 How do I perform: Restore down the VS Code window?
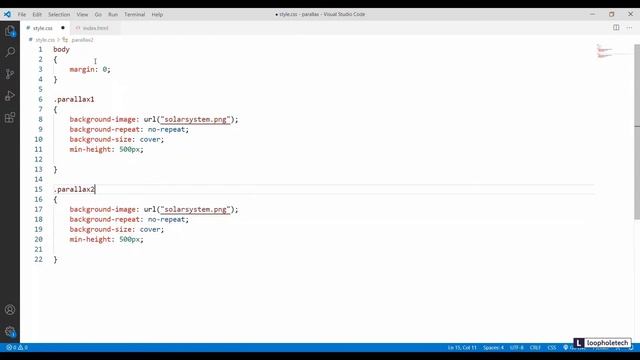(611, 14)
